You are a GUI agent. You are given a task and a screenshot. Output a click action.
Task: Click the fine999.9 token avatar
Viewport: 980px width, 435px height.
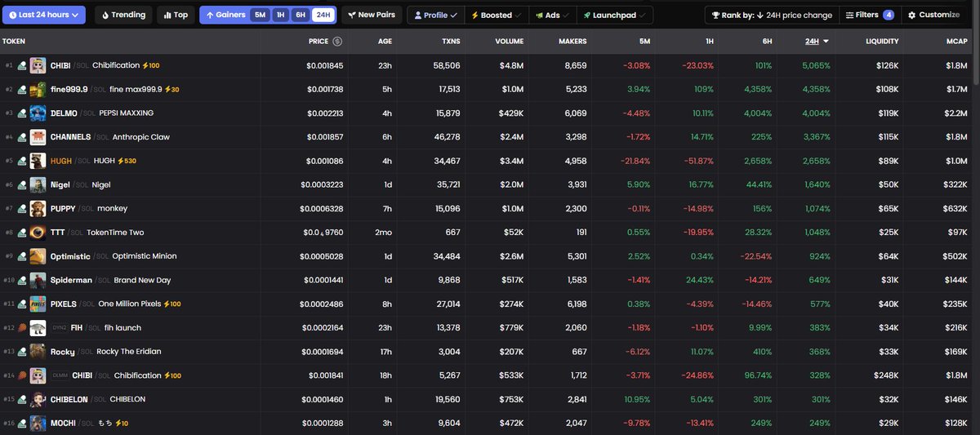pos(38,89)
